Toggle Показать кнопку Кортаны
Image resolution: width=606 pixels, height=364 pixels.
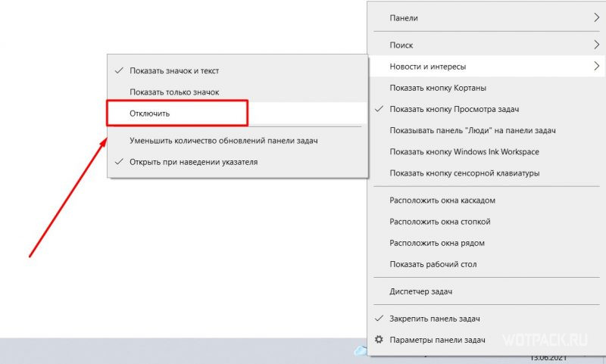pyautogui.click(x=486, y=88)
